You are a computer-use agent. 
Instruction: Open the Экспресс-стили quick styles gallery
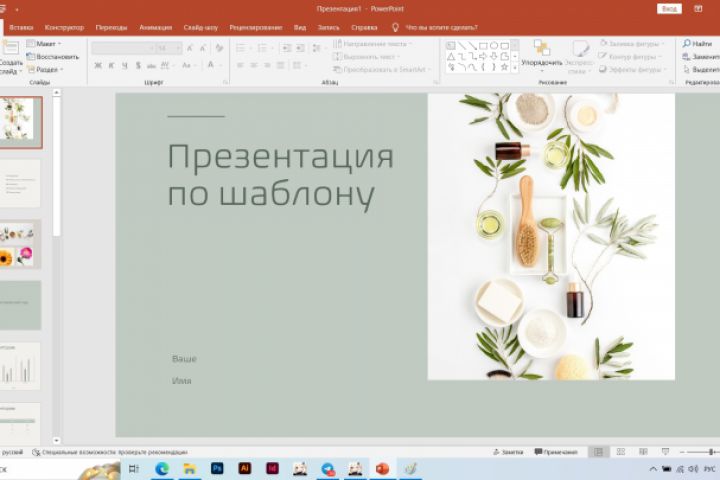(x=579, y=57)
